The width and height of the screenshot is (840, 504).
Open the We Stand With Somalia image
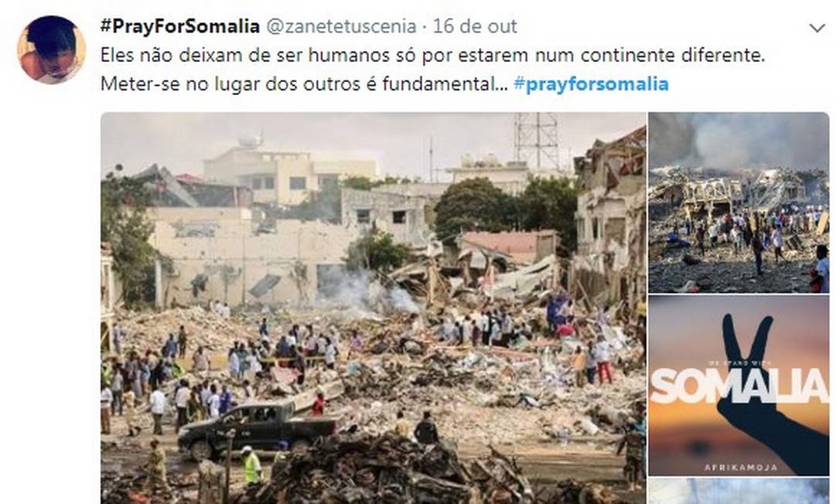tap(739, 386)
